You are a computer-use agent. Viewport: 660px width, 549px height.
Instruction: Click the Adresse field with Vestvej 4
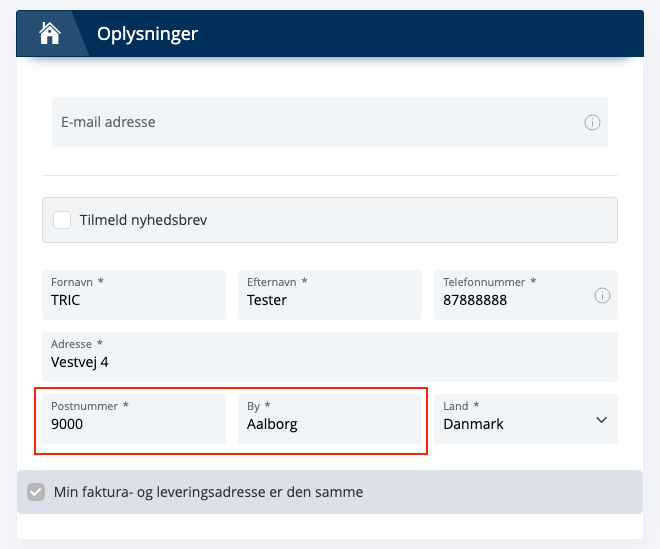click(329, 361)
